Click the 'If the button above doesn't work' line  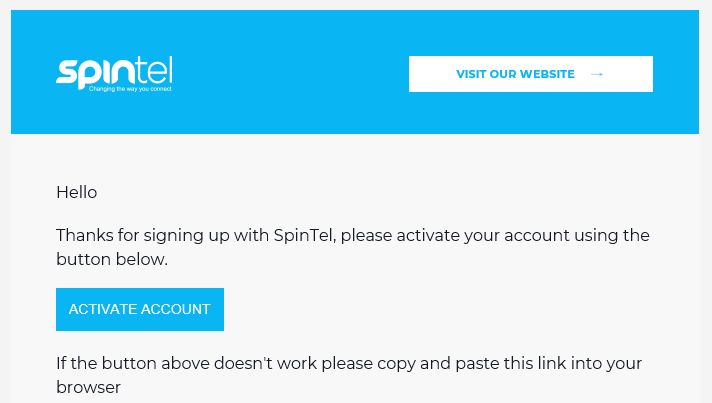349,363
